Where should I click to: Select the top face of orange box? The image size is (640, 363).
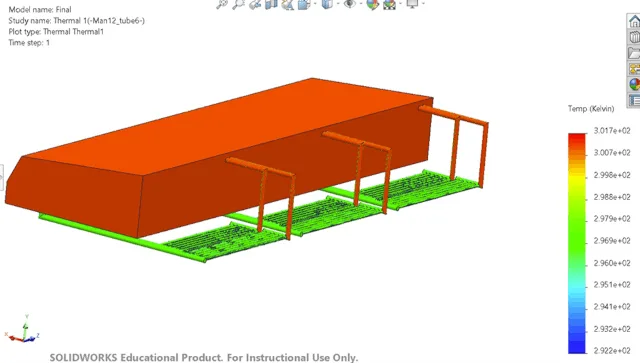[229, 127]
